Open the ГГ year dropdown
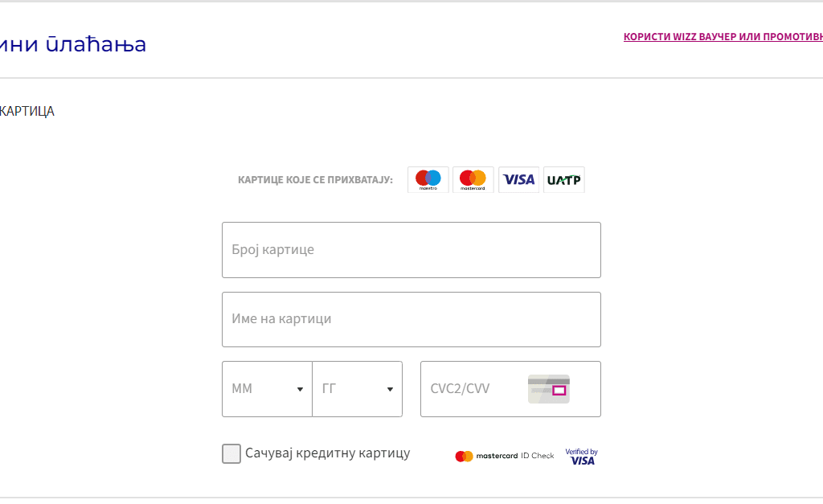 click(358, 389)
